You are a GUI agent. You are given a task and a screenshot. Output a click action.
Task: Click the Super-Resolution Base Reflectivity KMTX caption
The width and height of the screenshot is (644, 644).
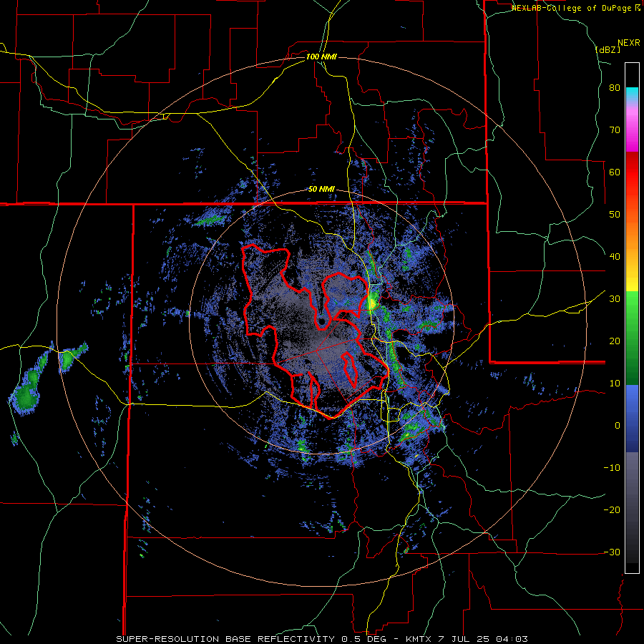[321, 639]
